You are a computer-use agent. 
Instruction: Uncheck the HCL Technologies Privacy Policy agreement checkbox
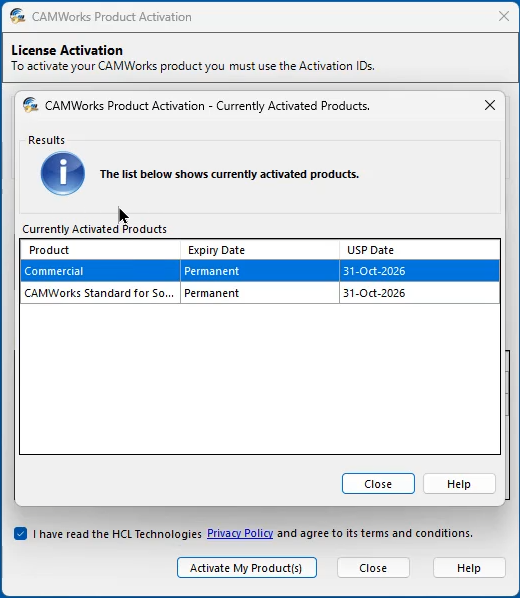pyautogui.click(x=21, y=533)
